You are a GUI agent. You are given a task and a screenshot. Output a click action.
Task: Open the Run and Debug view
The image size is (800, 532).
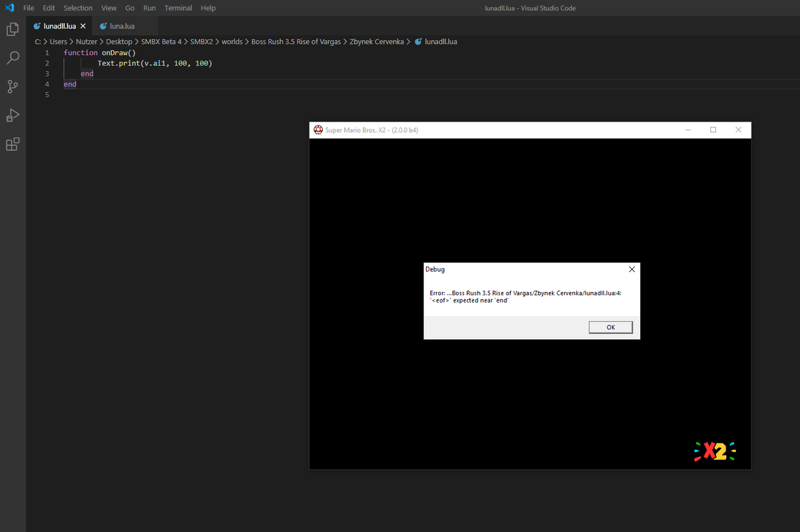pos(13,115)
